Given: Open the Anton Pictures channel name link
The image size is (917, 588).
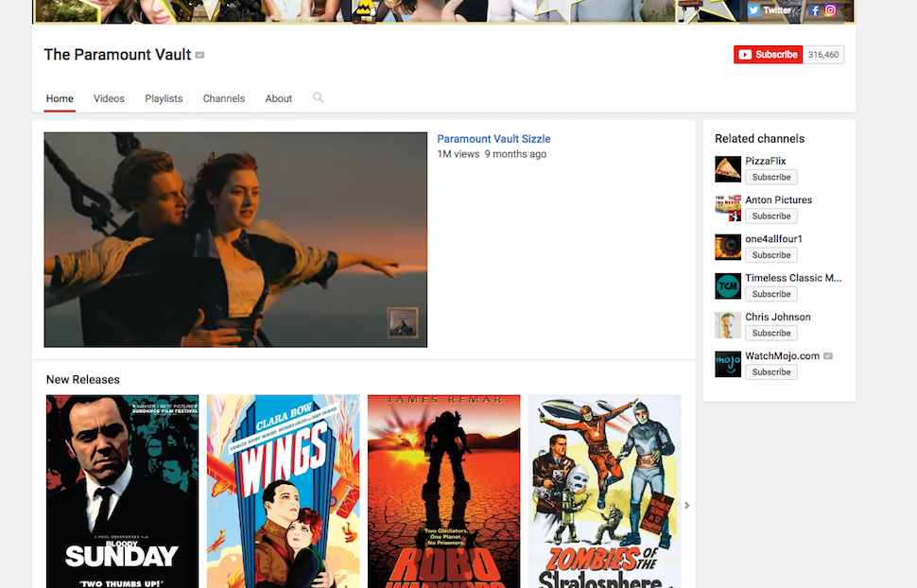Looking at the screenshot, I should tap(778, 200).
